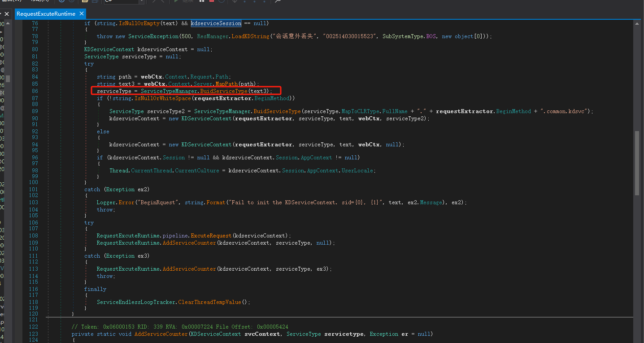
Task: Click MapToCLRType on line 89
Action: tap(360, 111)
